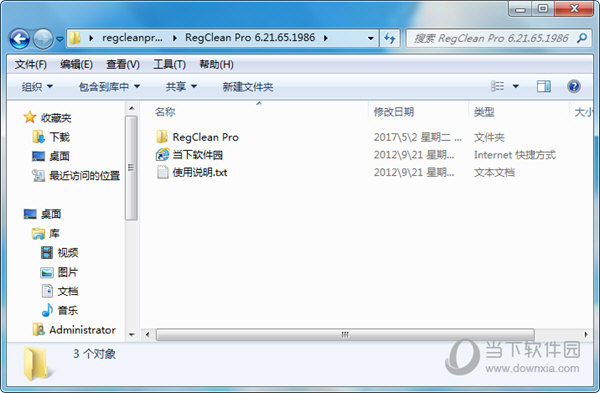
Task: Click the 库 libraries icon
Action: pyautogui.click(x=38, y=233)
